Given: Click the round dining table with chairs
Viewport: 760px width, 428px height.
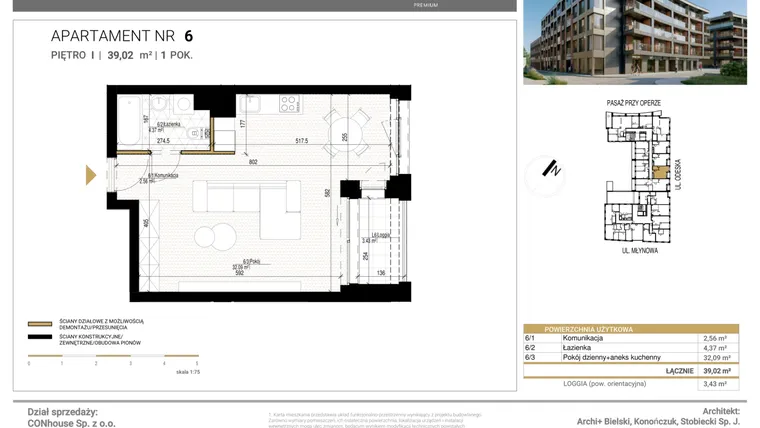Looking at the screenshot, I should [x=347, y=132].
